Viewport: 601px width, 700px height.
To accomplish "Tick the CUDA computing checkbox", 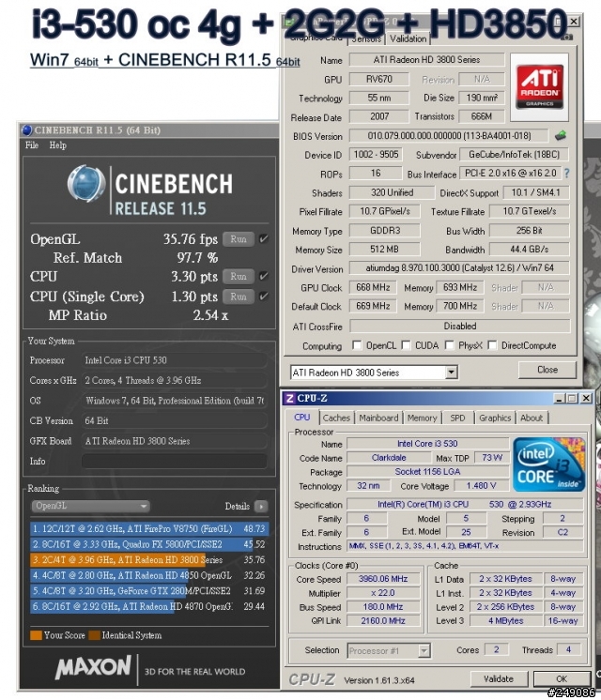I will coord(406,345).
